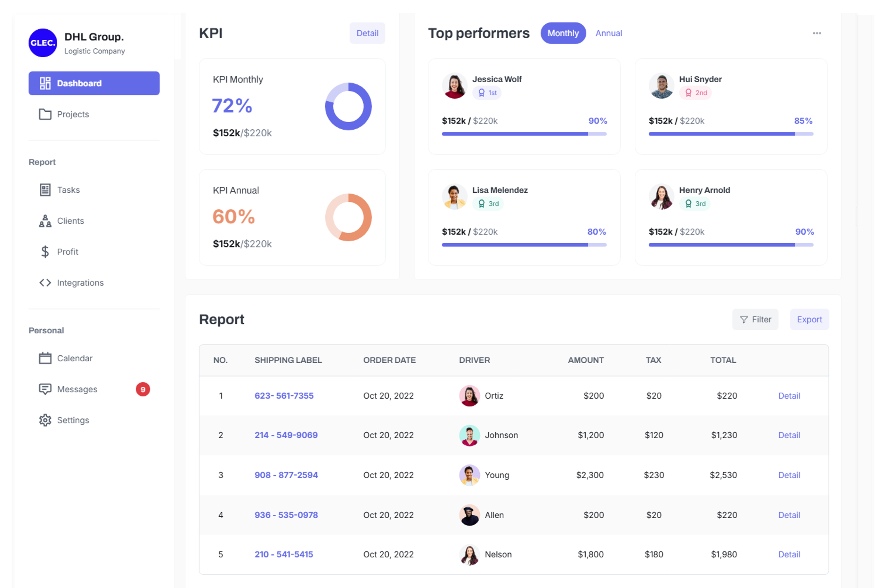This screenshot has width=886, height=588.
Task: Click the Integrations code brackets icon
Action: [45, 283]
